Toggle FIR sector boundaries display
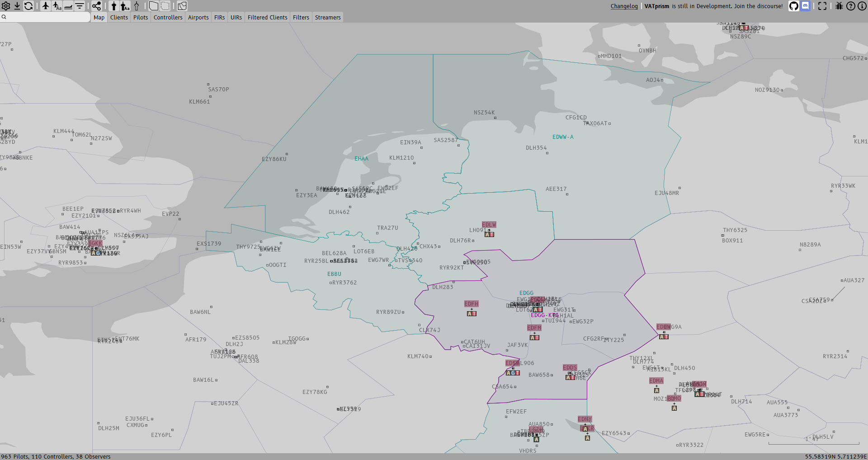The image size is (868, 460). point(154,6)
